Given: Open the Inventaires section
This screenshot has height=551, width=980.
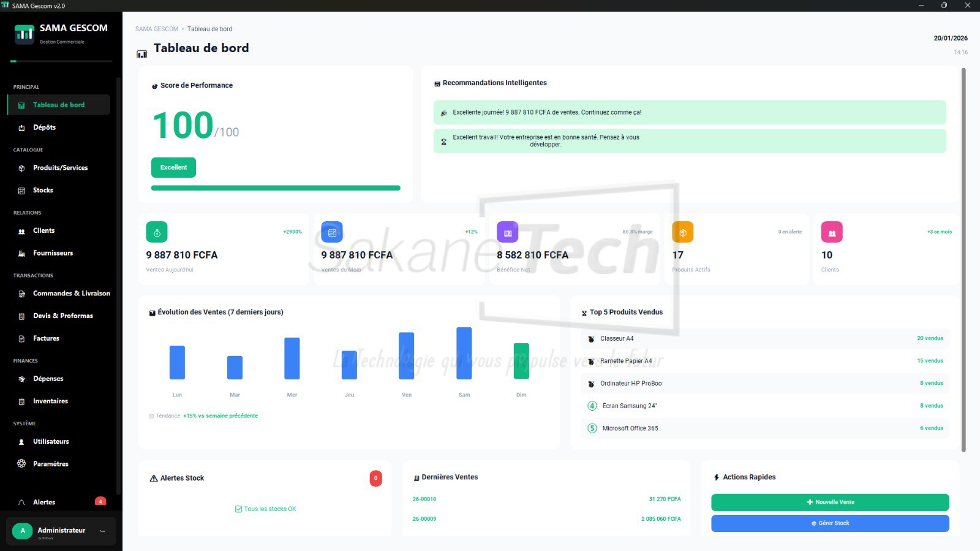Looking at the screenshot, I should tap(59, 401).
